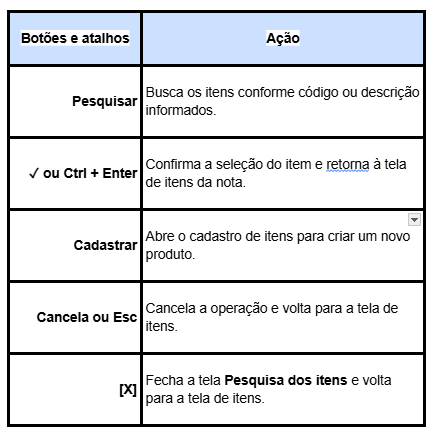Select the 'Cadastrar' cell
The image size is (436, 430).
click(x=75, y=245)
